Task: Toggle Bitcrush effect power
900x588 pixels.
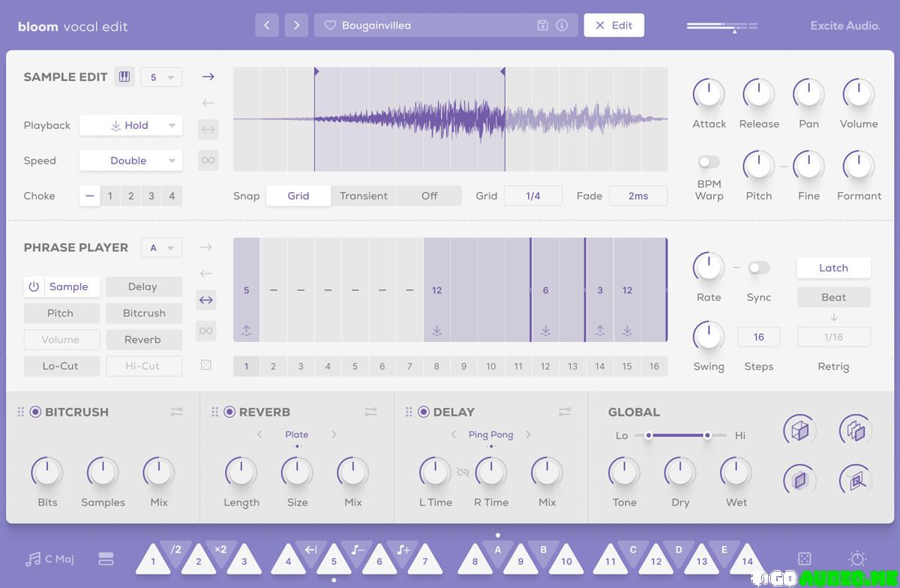Action: pos(35,412)
